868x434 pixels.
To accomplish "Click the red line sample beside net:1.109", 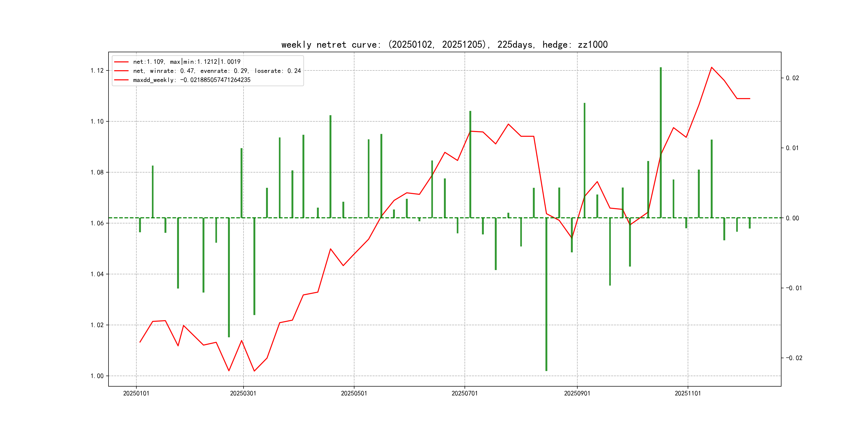I will coord(121,62).
